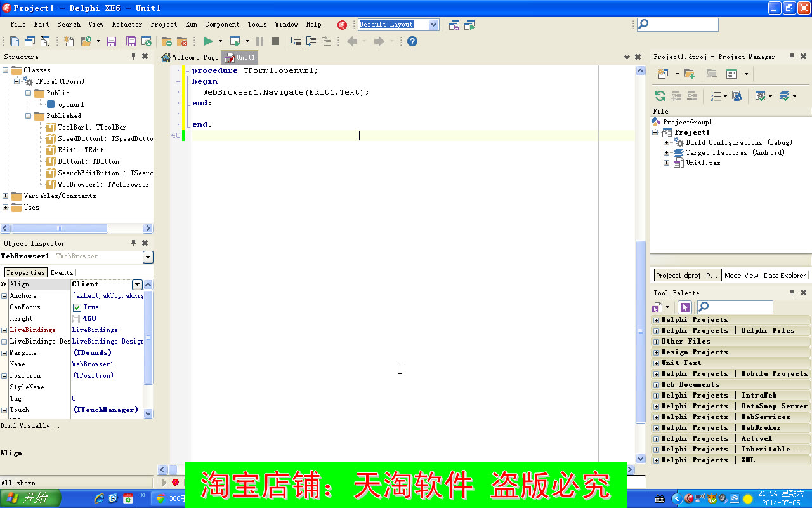Click the Windows Start button

[30, 498]
